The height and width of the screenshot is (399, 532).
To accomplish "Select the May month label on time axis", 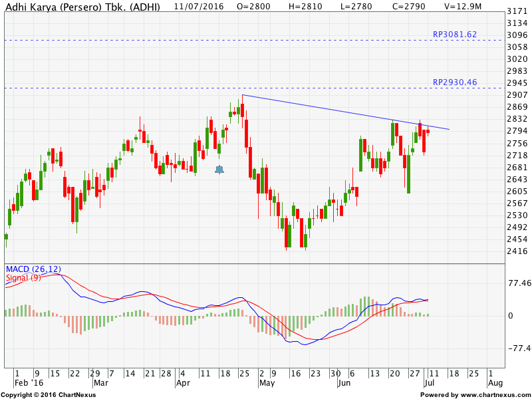I will pos(267,384).
